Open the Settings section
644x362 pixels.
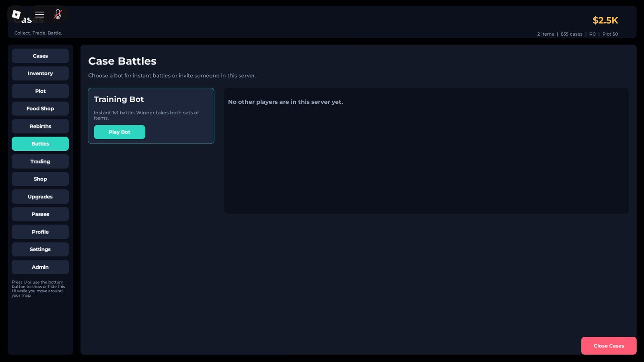pos(40,249)
